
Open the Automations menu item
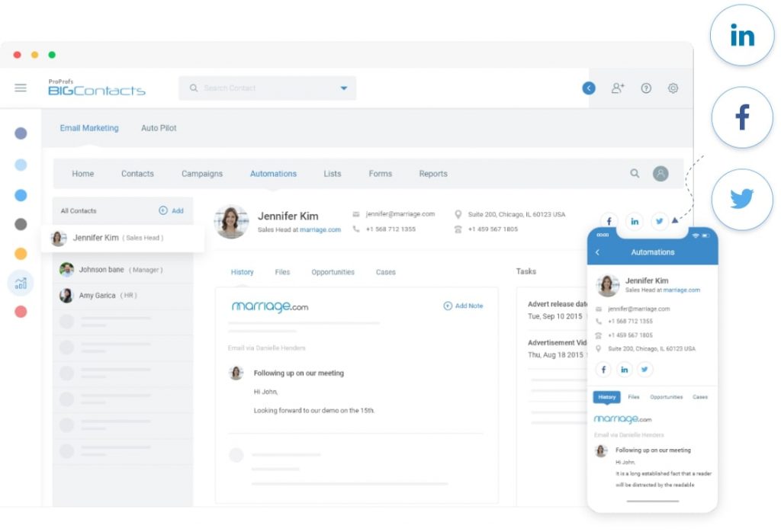click(x=274, y=174)
